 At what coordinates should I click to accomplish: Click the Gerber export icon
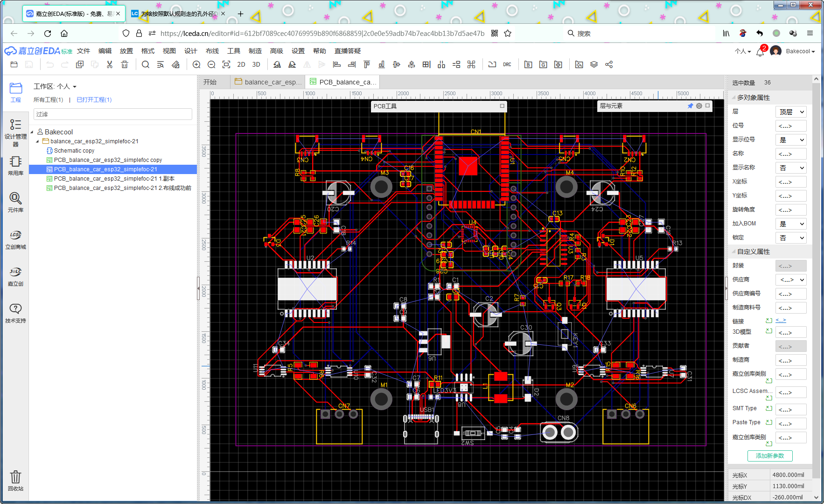coord(543,64)
